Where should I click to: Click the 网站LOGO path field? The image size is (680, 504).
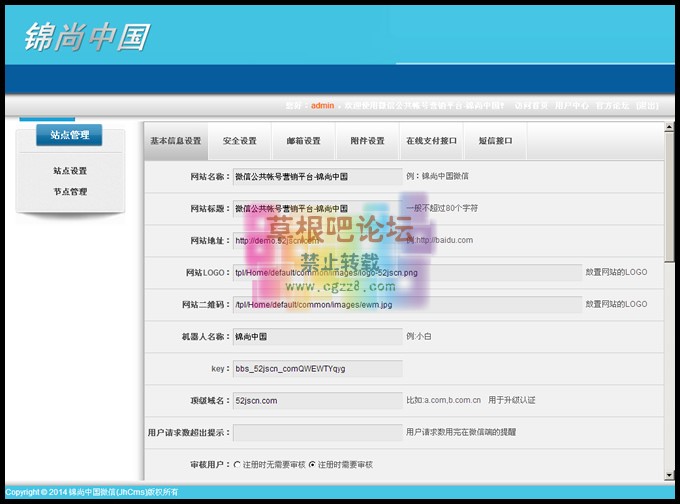tap(407, 273)
